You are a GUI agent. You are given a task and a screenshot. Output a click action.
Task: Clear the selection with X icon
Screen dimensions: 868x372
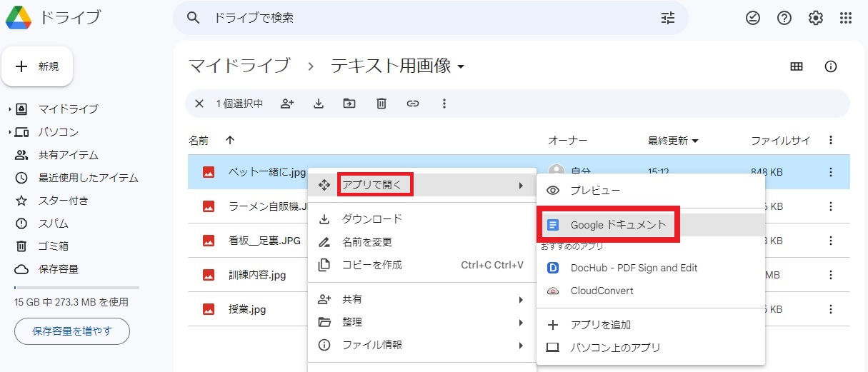(x=199, y=104)
